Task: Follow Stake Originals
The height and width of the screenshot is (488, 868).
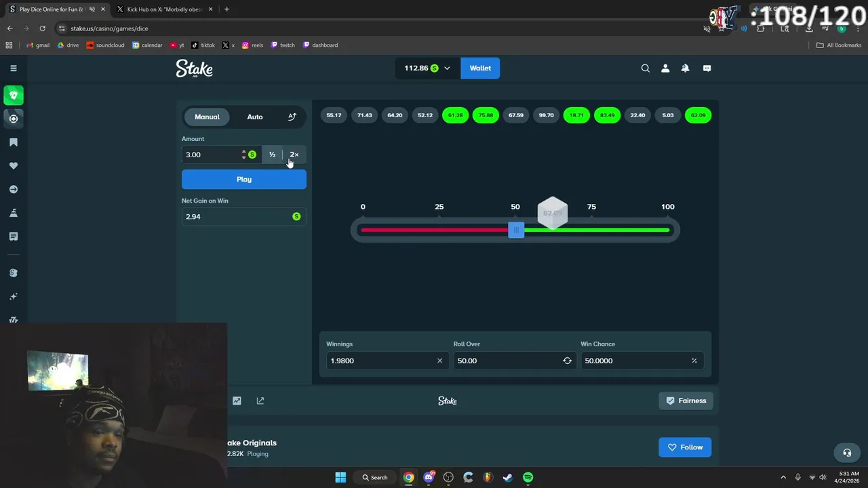Action: [x=685, y=447]
